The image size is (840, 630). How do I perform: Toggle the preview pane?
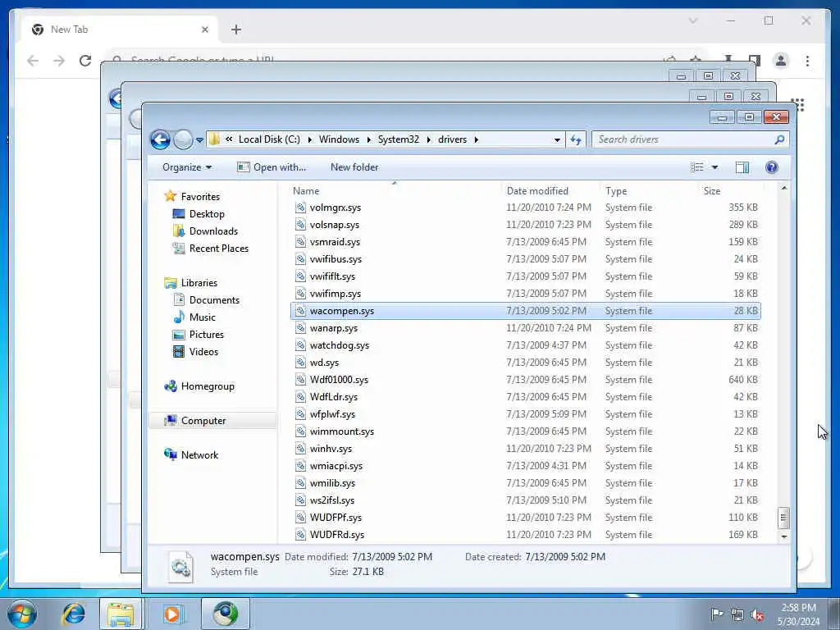(742, 167)
